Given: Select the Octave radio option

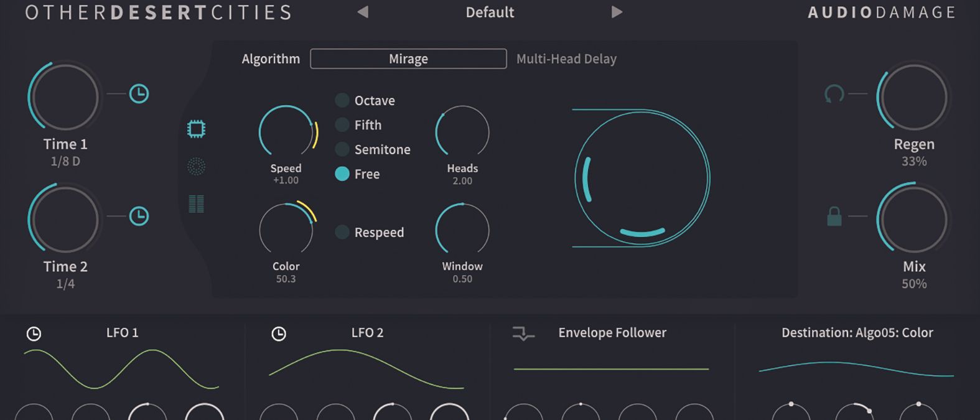Looking at the screenshot, I should tap(342, 100).
